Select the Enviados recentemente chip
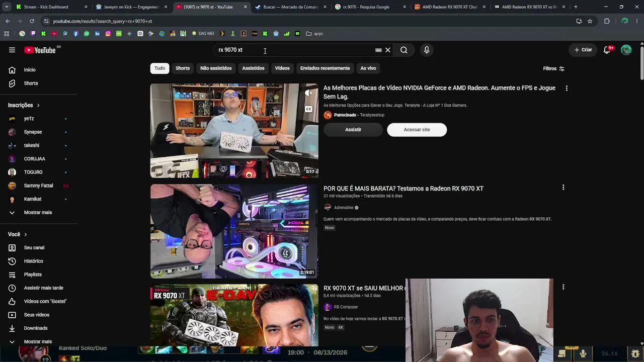Viewport: 644px width, 362px height. 325,68
